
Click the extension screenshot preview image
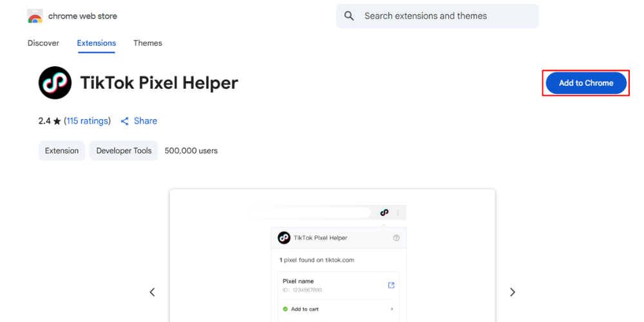(332, 256)
